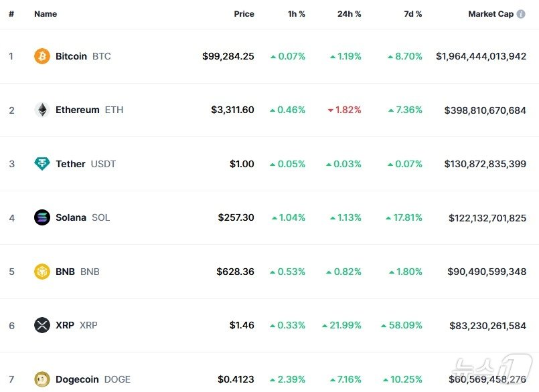Click the Dogecoin logo icon
This screenshot has height=392, width=539.
tap(42, 379)
